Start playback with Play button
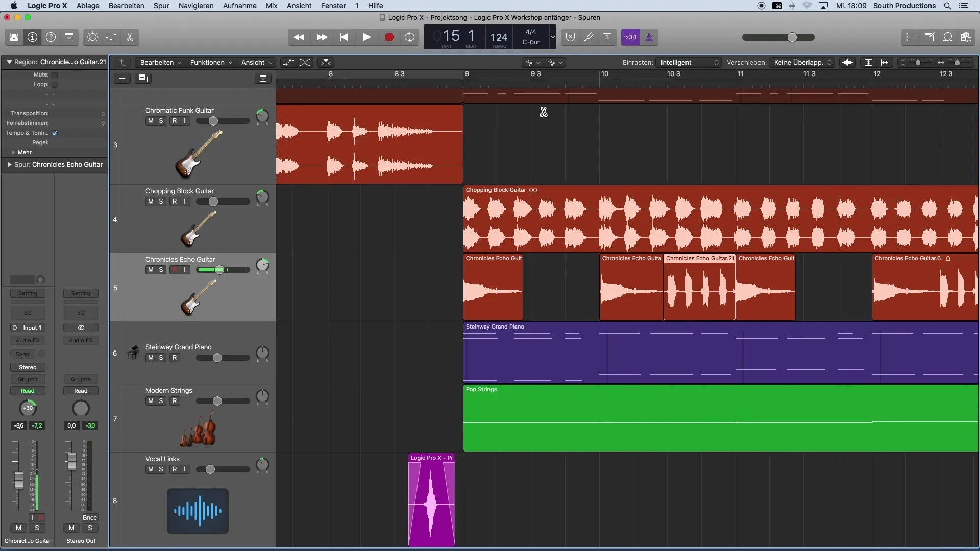The image size is (980, 551). point(366,37)
